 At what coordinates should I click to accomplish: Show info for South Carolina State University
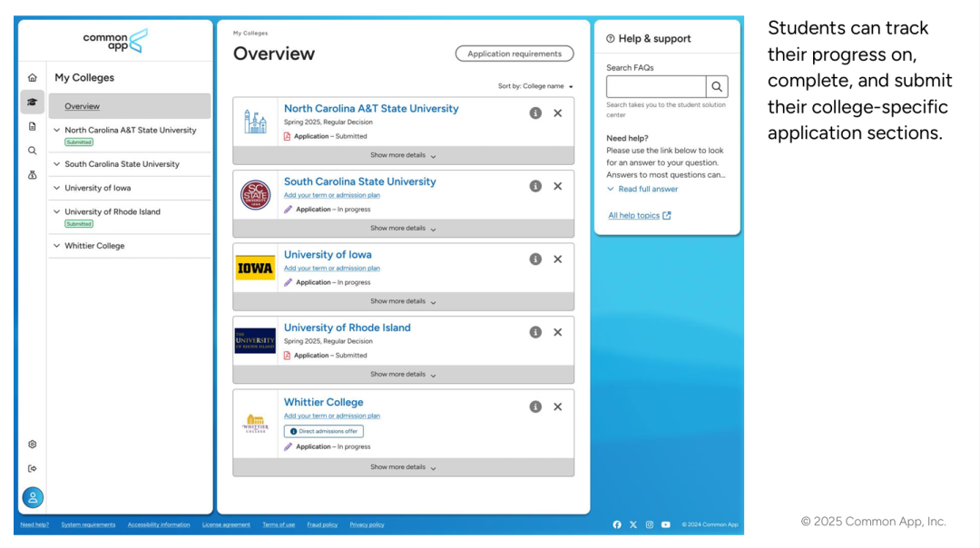pyautogui.click(x=535, y=186)
